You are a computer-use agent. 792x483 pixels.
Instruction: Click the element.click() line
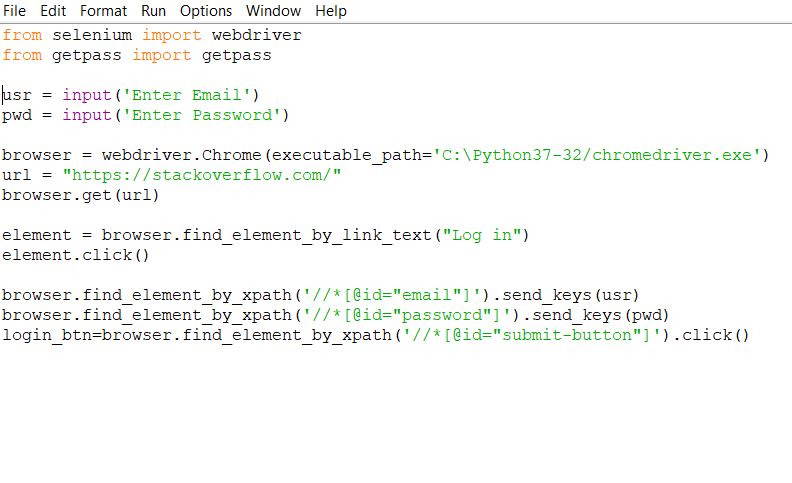coord(75,255)
